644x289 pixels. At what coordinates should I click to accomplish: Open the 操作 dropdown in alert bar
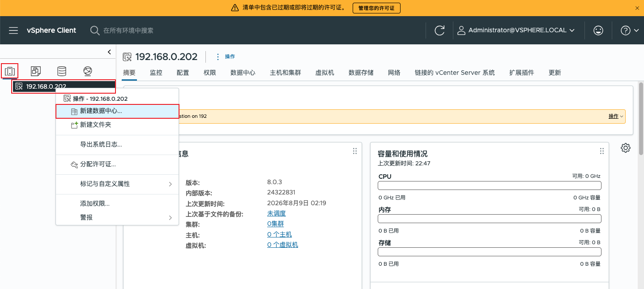(x=616, y=116)
